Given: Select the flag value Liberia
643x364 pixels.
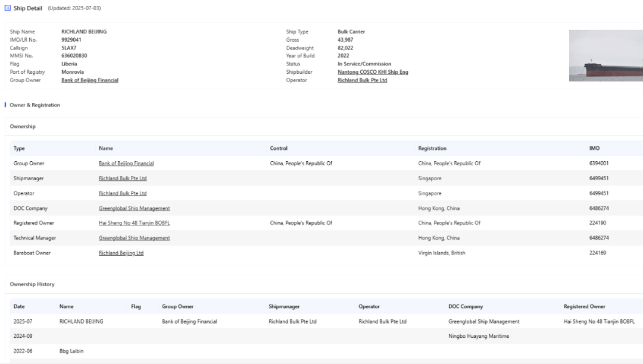Looking at the screenshot, I should (69, 64).
